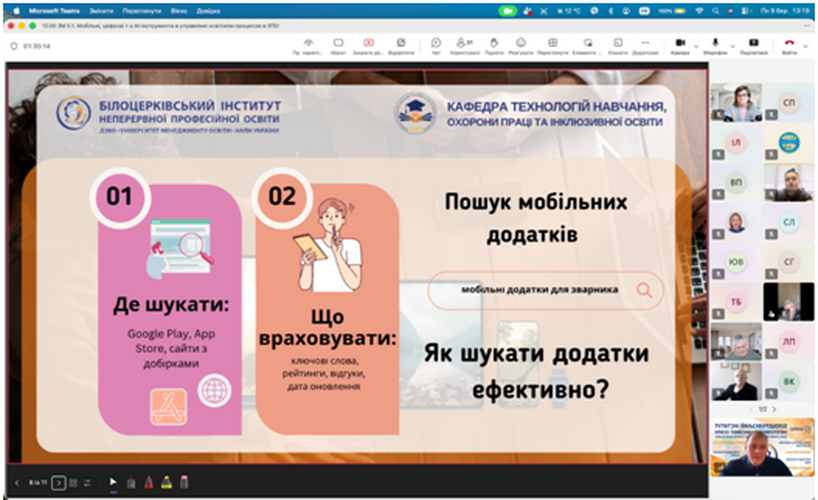Screen dimensions: 818x500
Task: Open the Apple menu
Action: pyautogui.click(x=15, y=10)
